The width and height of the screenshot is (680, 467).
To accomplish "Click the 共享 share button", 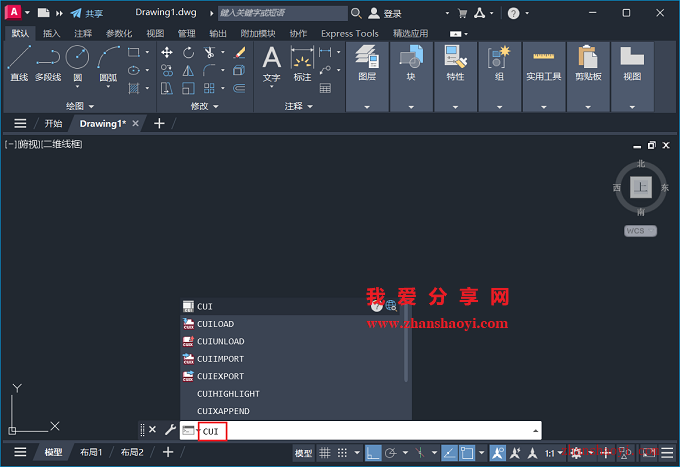I will click(87, 13).
